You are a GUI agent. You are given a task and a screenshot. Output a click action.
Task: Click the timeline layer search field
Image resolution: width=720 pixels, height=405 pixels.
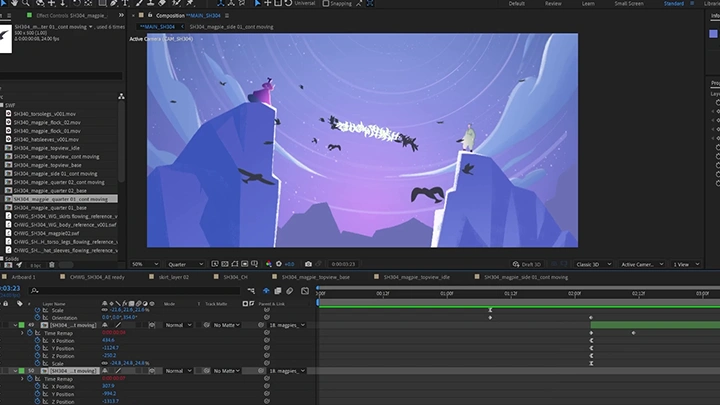pos(135,291)
